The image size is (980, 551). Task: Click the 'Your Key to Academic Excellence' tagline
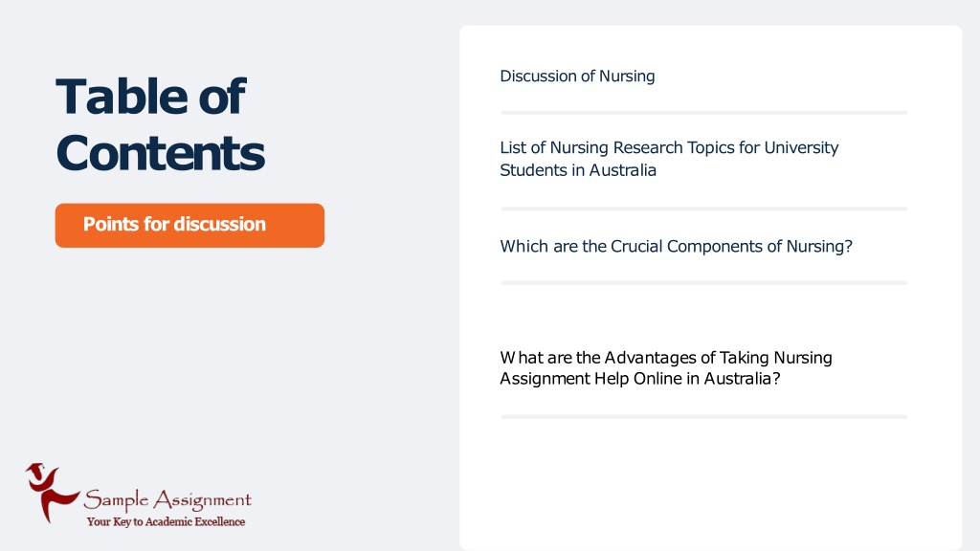tap(166, 521)
